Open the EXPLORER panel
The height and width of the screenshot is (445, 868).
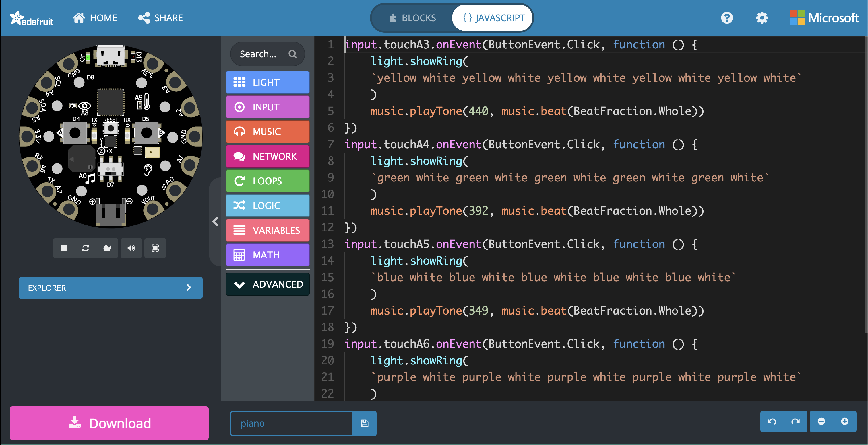110,288
